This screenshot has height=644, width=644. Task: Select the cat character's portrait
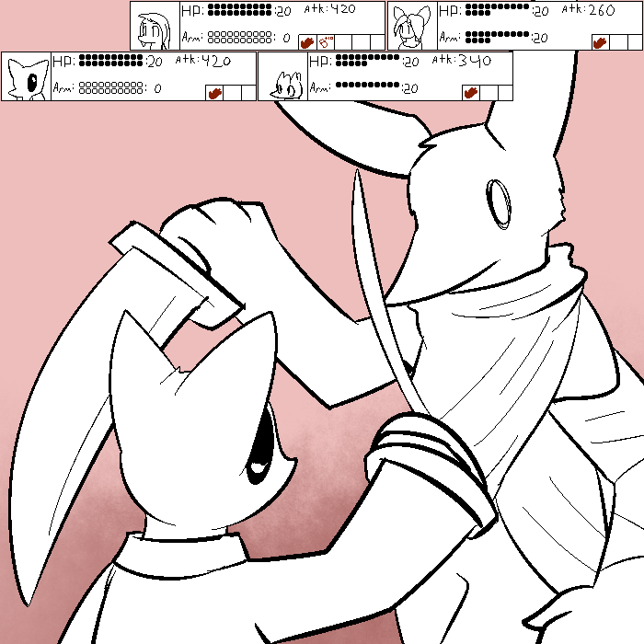point(26,76)
